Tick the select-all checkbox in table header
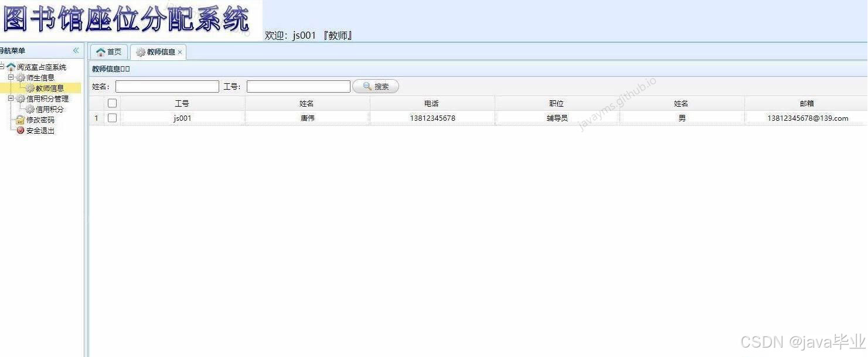Screen dimensions: 868x357 pos(113,103)
